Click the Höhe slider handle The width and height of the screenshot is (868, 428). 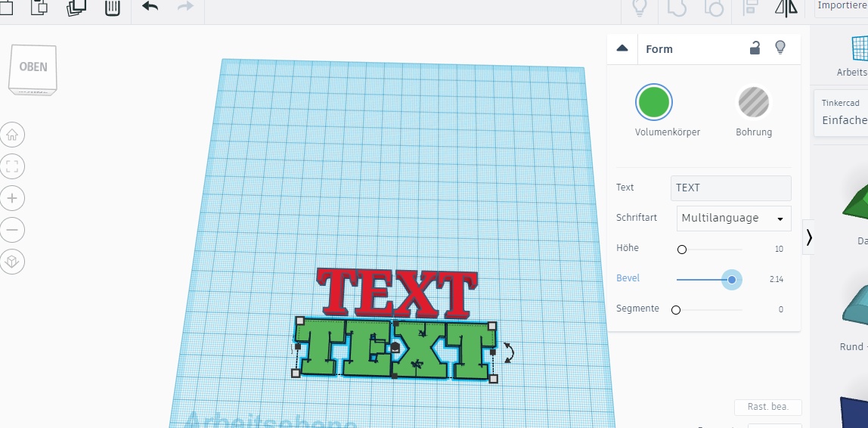click(x=682, y=250)
